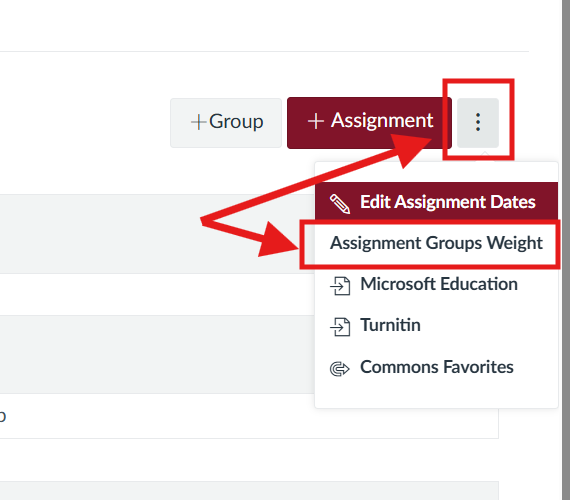Click the plus icon on the Assignment button
The image size is (570, 500).
315,121
